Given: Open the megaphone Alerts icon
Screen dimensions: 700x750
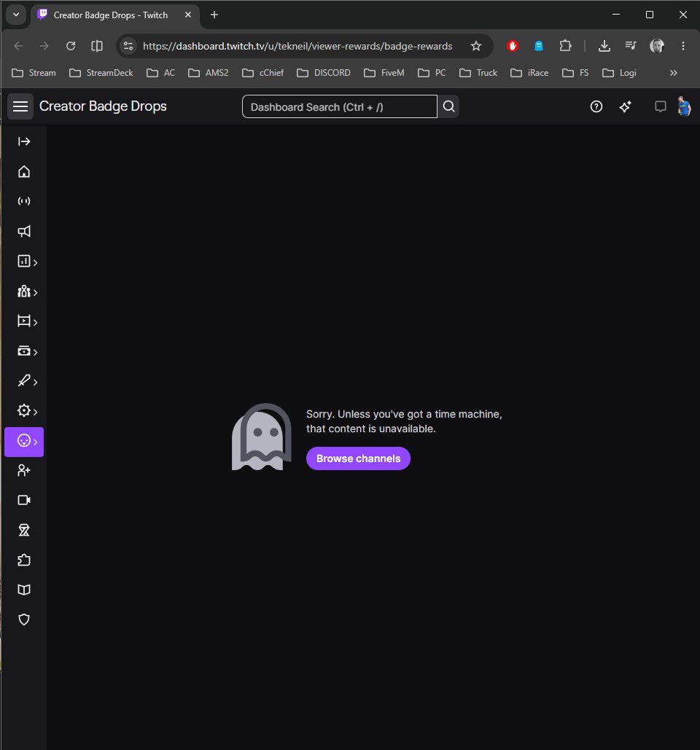Looking at the screenshot, I should (24, 231).
